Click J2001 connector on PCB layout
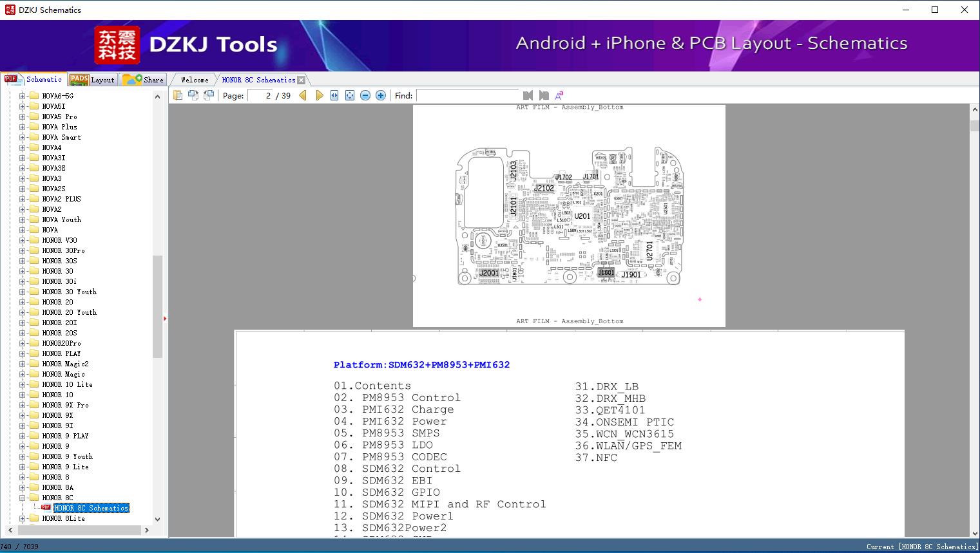The height and width of the screenshot is (553, 980). pyautogui.click(x=489, y=273)
